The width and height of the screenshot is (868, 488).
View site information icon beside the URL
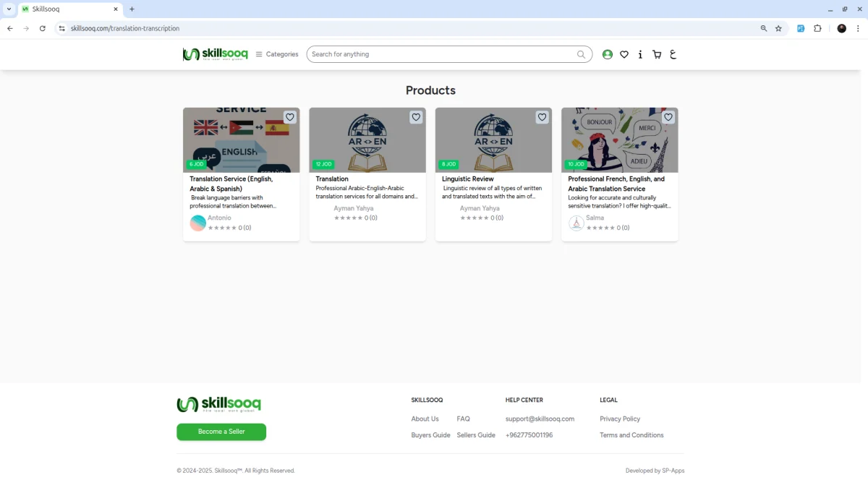tap(62, 28)
